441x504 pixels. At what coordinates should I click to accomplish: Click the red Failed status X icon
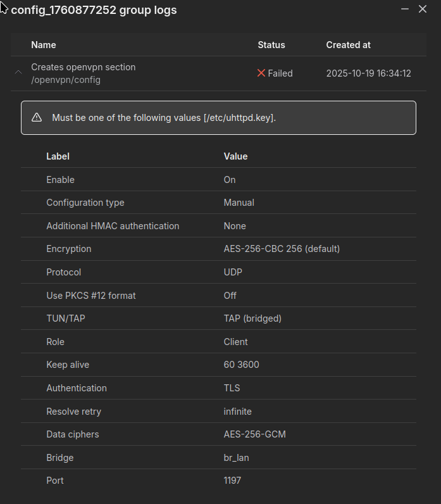click(x=261, y=73)
